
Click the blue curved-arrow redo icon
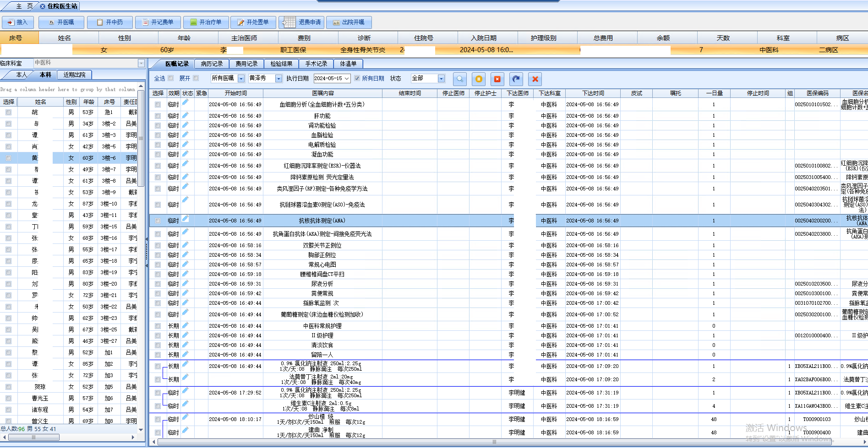pos(516,79)
